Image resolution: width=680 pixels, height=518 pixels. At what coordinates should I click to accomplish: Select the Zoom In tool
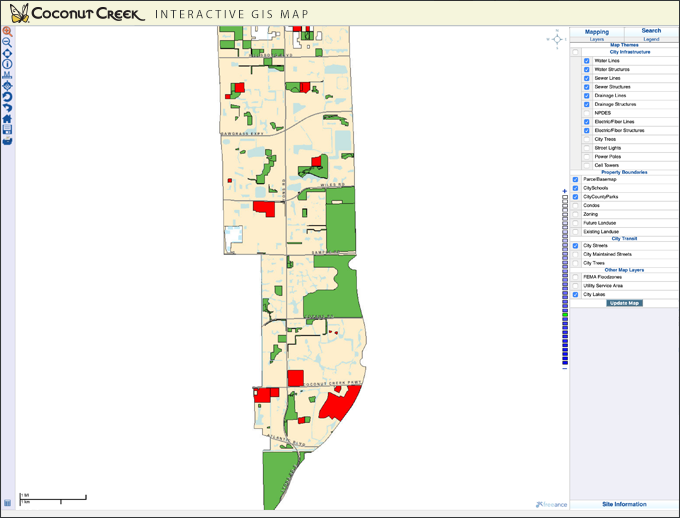pos(7,31)
